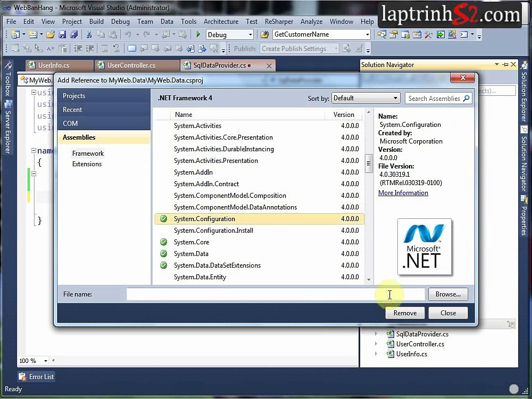Screen dimensions: 532x399
Task: Save current file with floppy icon
Action: click(62, 34)
